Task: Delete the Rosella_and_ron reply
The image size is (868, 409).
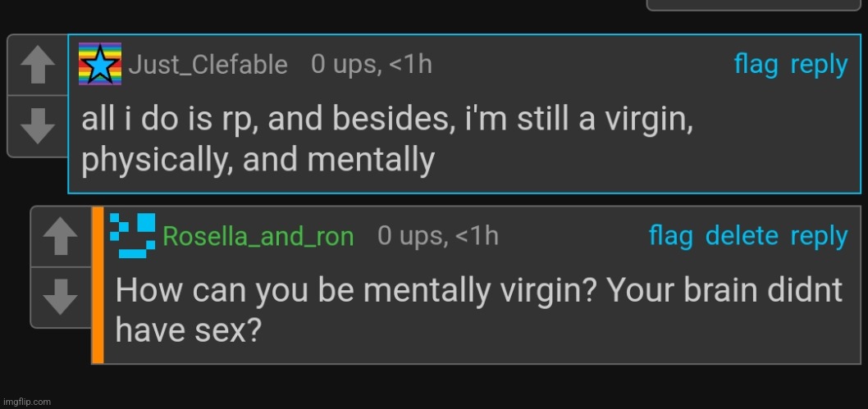Action: pyautogui.click(x=742, y=236)
